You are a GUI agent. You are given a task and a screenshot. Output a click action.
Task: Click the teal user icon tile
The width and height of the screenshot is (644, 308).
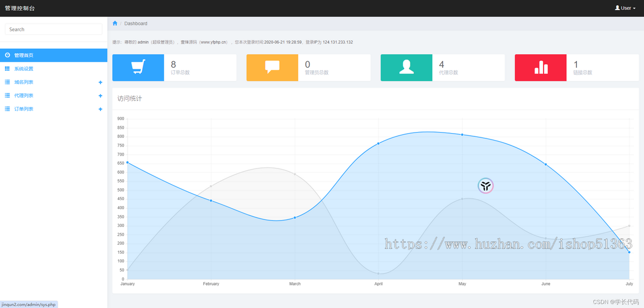coord(406,68)
